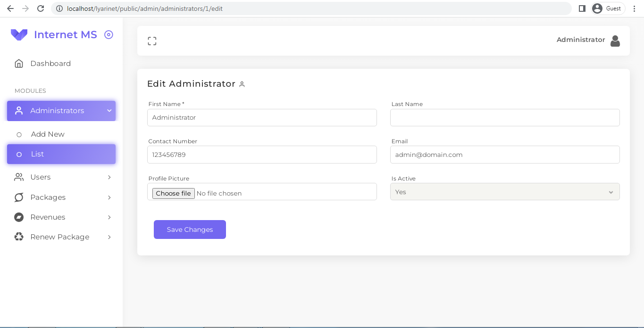The width and height of the screenshot is (644, 328).
Task: Click the Add New circle marker
Action: pos(19,134)
